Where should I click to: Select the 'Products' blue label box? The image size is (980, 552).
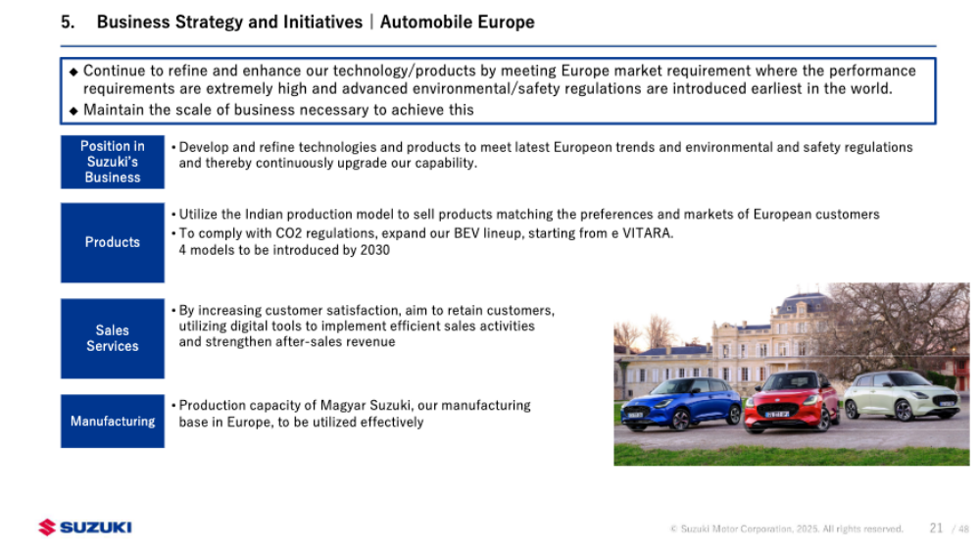coord(113,242)
